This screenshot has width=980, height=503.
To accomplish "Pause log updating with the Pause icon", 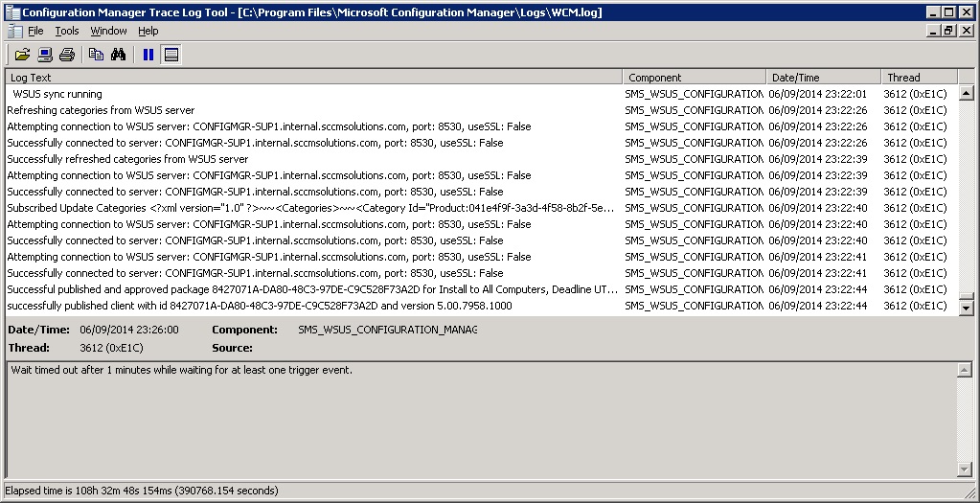I will pos(148,55).
